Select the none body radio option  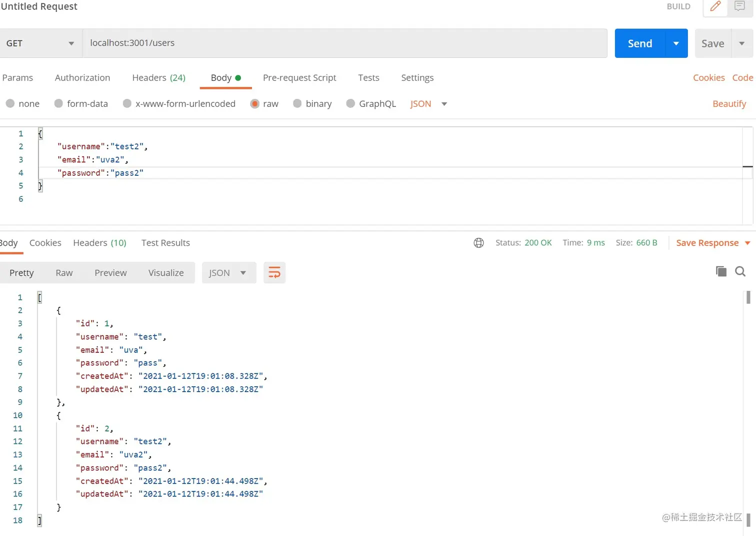click(10, 103)
